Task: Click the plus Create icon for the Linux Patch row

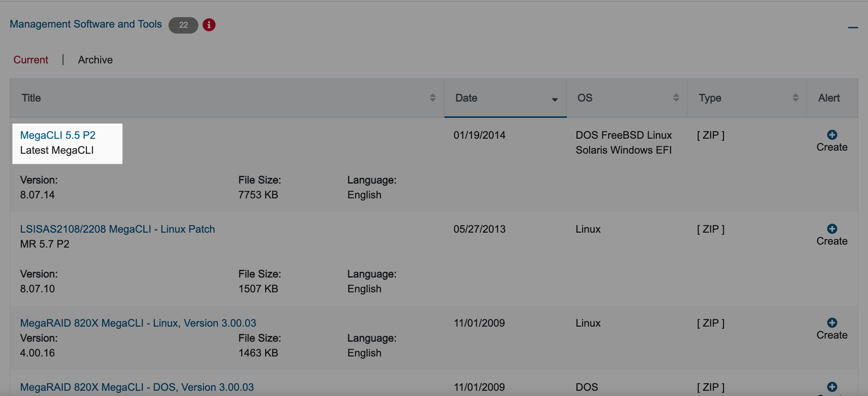Action: [x=832, y=229]
